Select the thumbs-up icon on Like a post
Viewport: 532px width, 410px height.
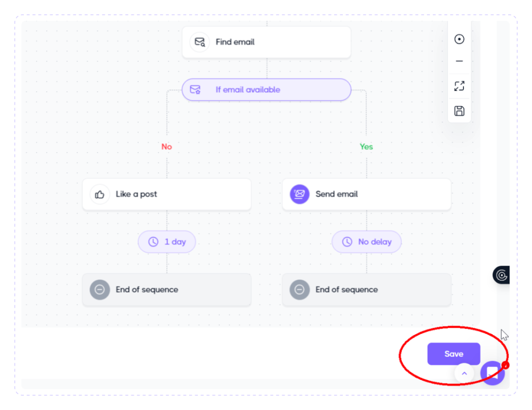[100, 194]
